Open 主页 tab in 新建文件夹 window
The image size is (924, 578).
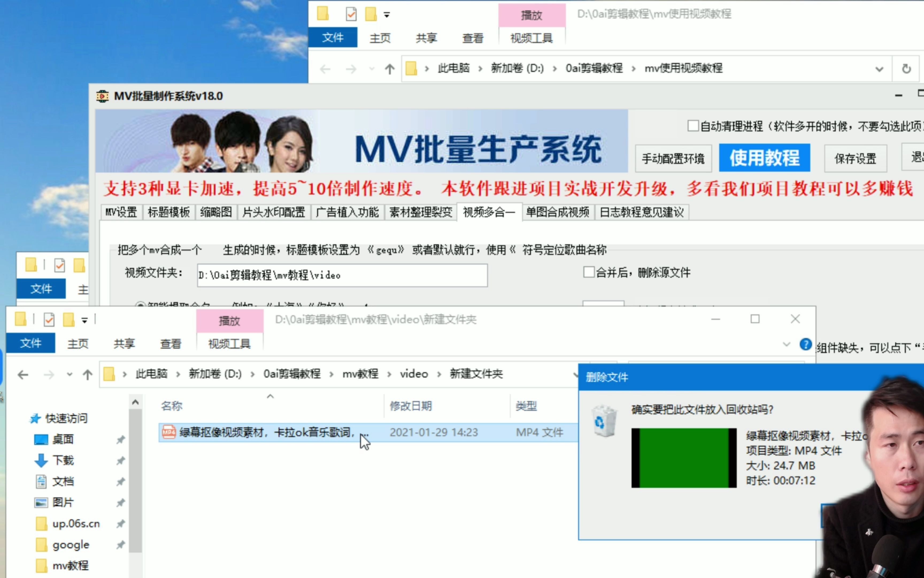(x=78, y=344)
